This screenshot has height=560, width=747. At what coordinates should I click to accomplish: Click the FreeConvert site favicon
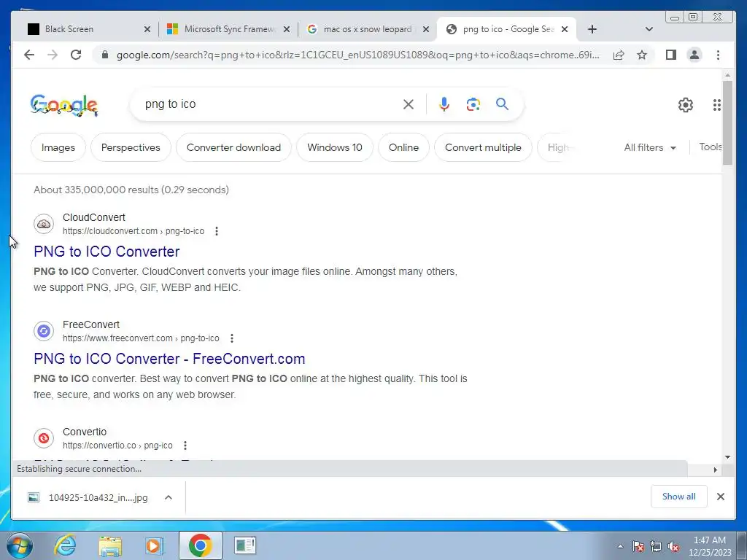tap(44, 331)
